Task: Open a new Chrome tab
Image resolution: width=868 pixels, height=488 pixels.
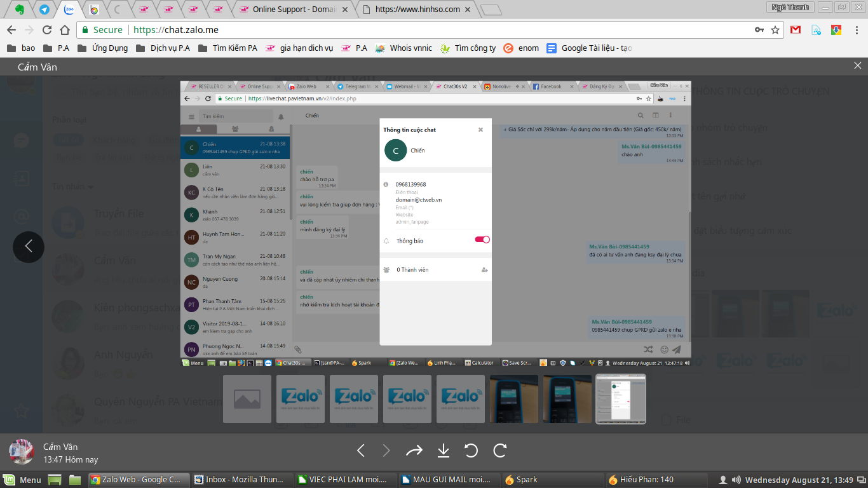Action: tap(491, 10)
